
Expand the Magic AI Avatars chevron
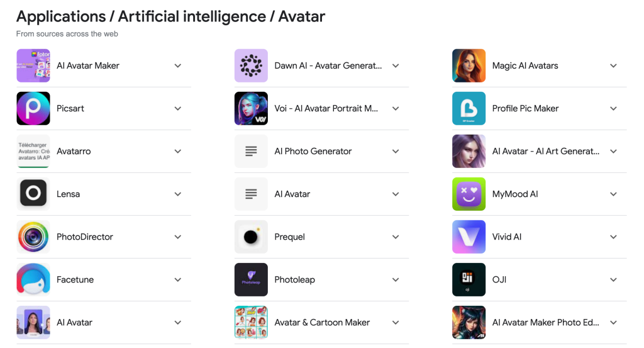pyautogui.click(x=613, y=65)
